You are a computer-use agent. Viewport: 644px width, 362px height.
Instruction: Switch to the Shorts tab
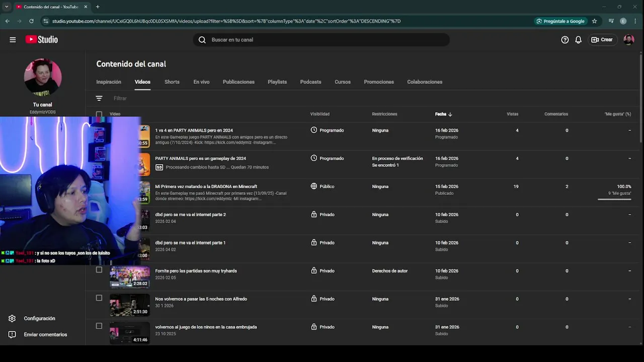(172, 82)
